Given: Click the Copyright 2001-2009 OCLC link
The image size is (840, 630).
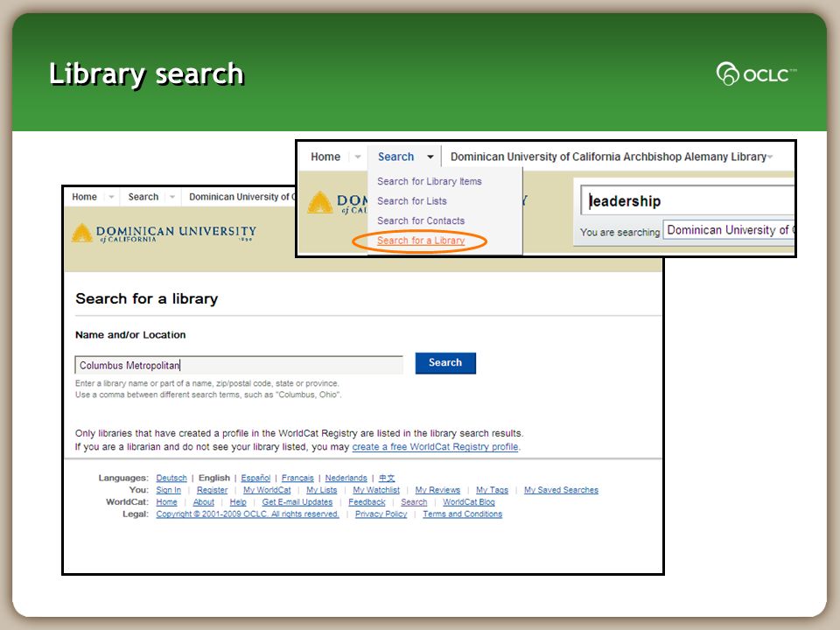Looking at the screenshot, I should (248, 514).
